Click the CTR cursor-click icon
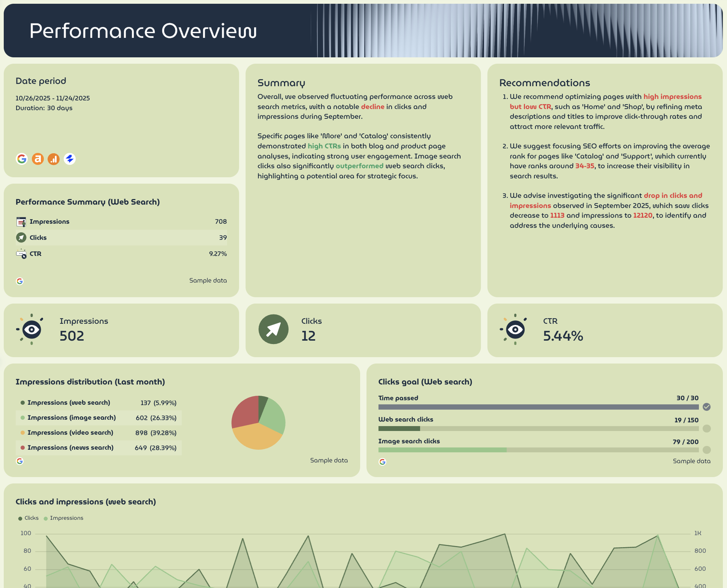Viewport: 727px width, 588px height. click(x=21, y=254)
